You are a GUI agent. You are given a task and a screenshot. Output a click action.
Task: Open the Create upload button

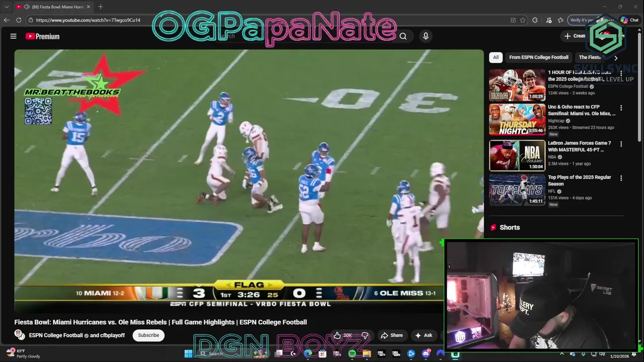575,36
